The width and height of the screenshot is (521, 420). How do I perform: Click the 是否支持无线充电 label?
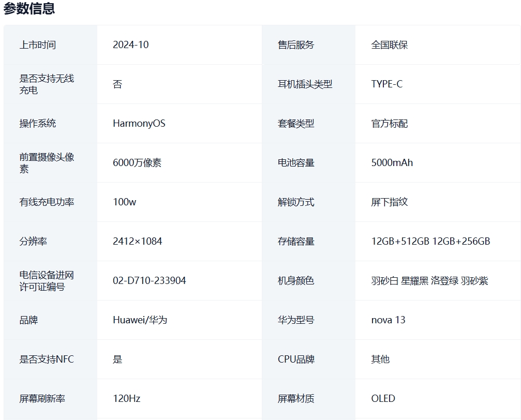[x=47, y=84]
